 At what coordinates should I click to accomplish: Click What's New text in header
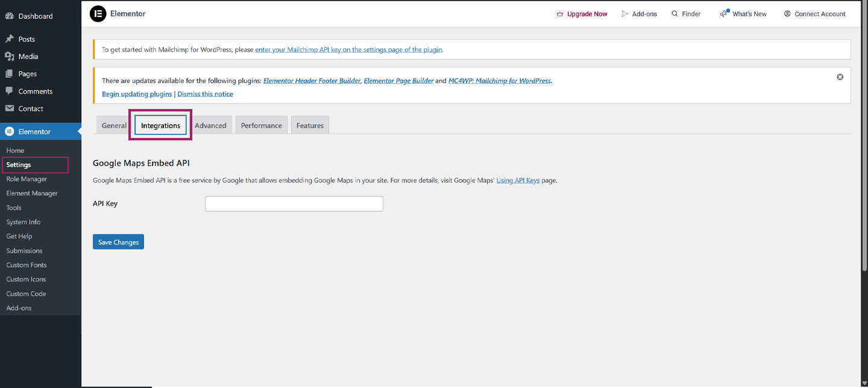[x=750, y=14]
